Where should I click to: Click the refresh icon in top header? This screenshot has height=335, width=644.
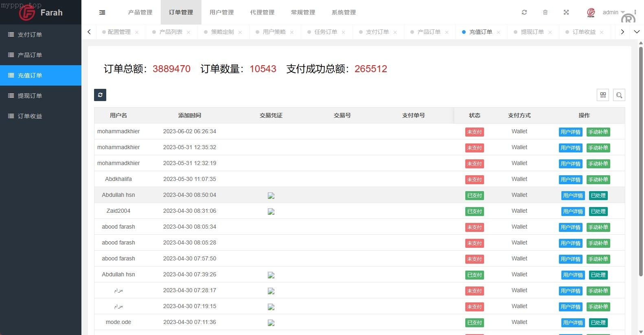pos(524,13)
